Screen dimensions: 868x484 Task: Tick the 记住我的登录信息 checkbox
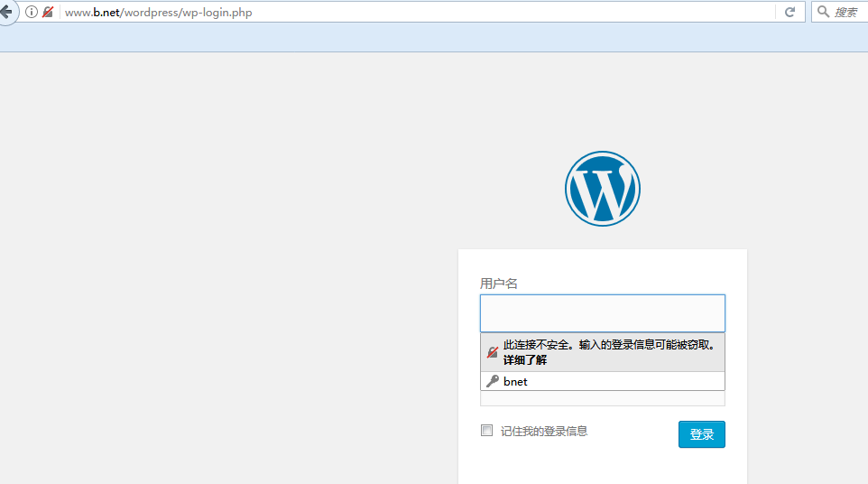[x=486, y=431]
